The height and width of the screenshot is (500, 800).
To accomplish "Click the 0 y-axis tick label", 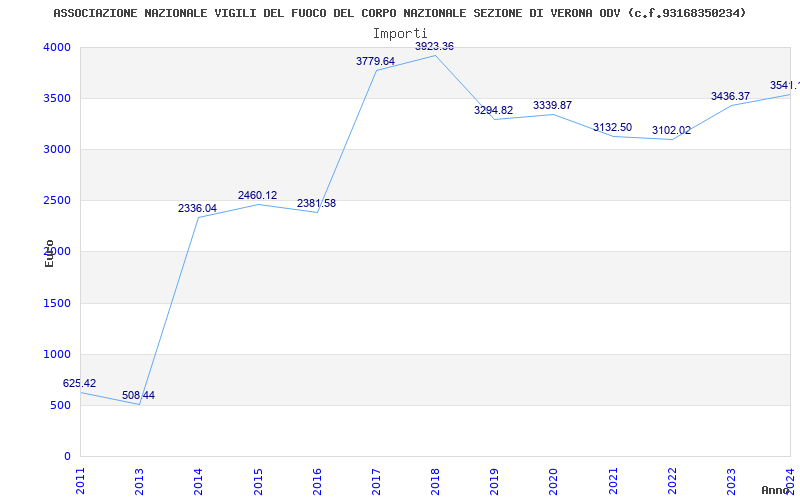I will [67, 457].
